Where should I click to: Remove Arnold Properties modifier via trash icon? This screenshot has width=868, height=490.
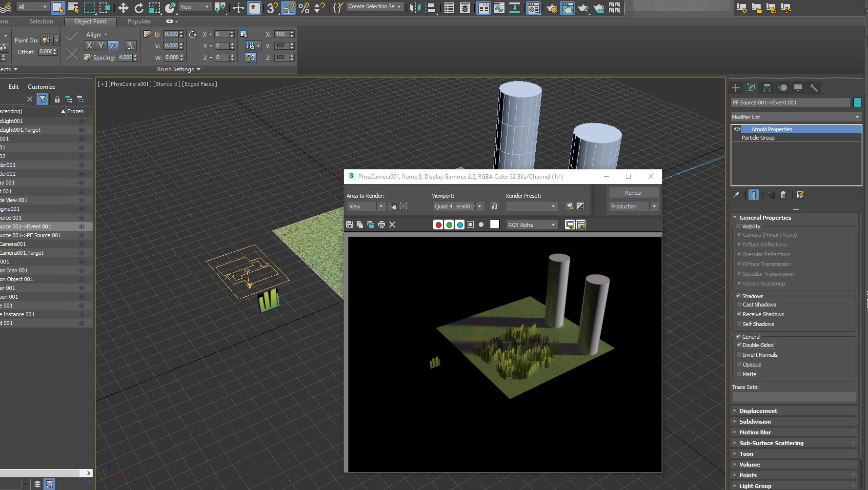pyautogui.click(x=783, y=194)
